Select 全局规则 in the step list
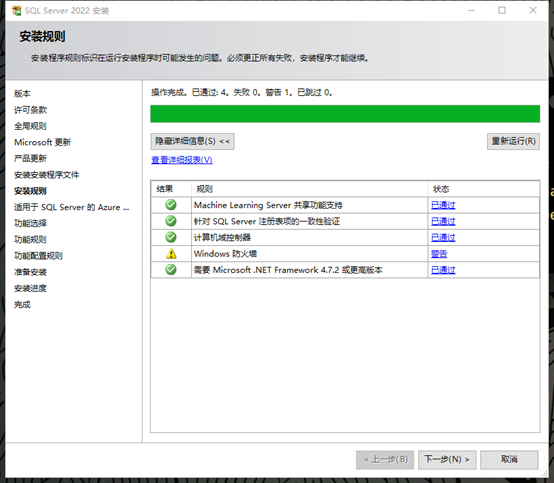The image size is (554, 483). point(30,126)
